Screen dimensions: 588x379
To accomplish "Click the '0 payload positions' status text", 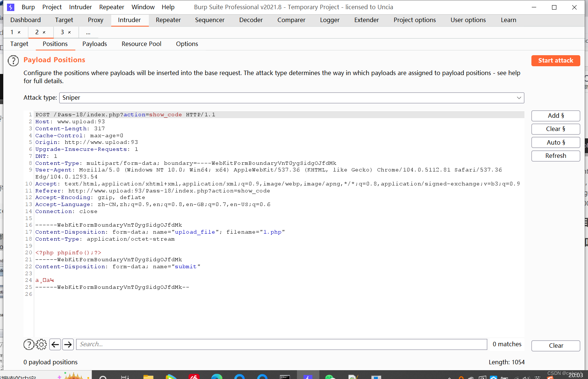I will 51,362.
